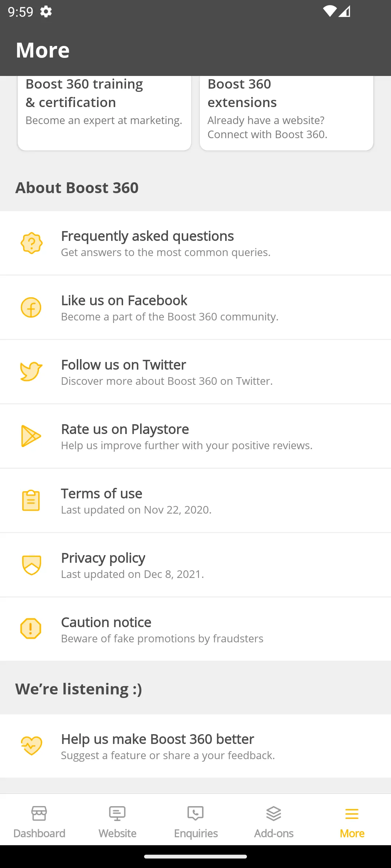Tap the Twitter bird icon
Screen dimensions: 391x868
tap(31, 371)
